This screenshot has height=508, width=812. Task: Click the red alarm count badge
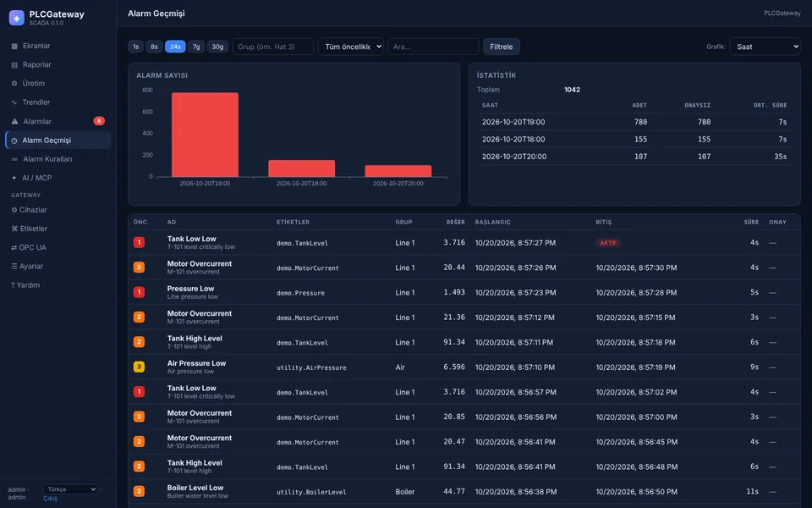pos(99,121)
